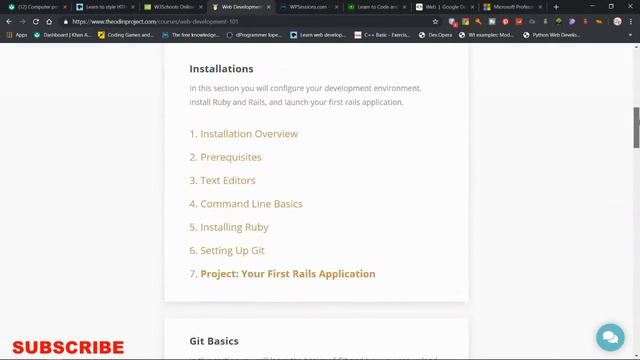Open the C++ Basic Exercises bookmark
Screen dimensions: 640x360
click(382, 35)
